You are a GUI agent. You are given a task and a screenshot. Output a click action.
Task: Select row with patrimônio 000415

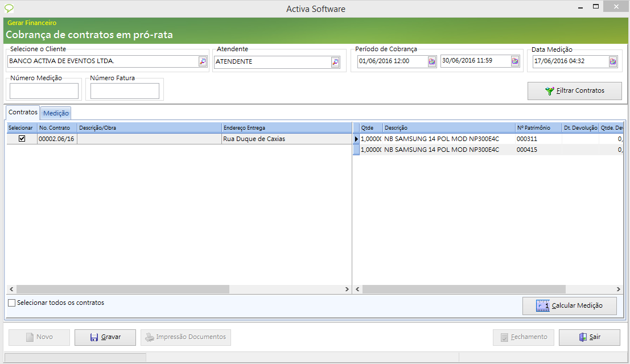click(x=527, y=150)
